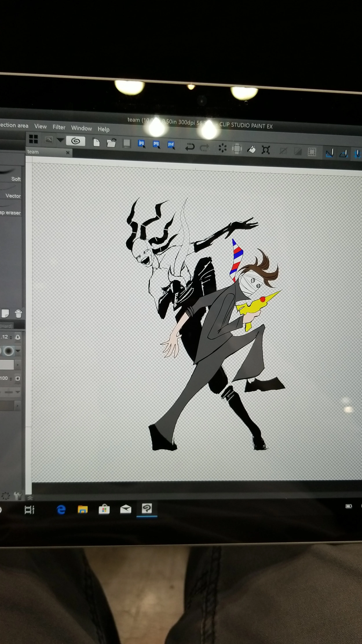Open File Explorer from the taskbar
Viewport: 362px width, 644px height.
tap(83, 510)
